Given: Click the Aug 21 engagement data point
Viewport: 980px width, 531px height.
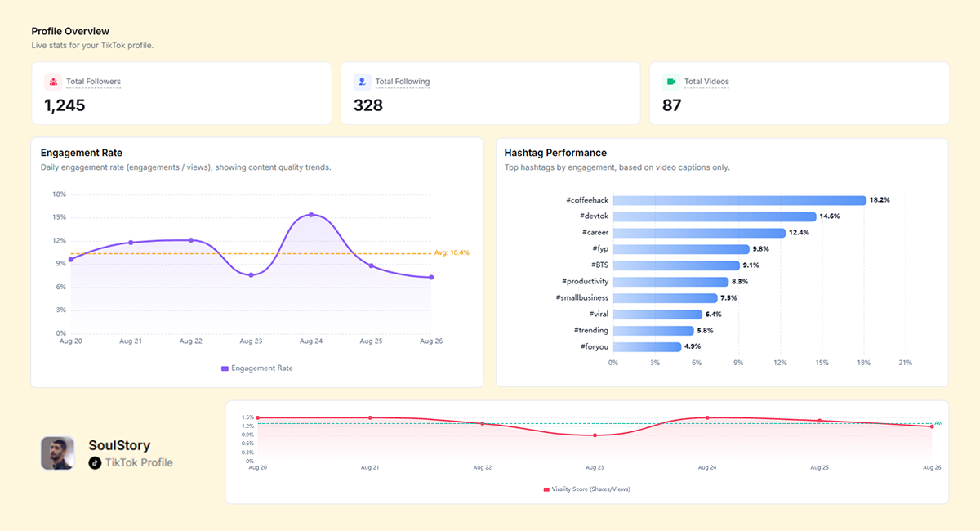Looking at the screenshot, I should click(x=131, y=243).
